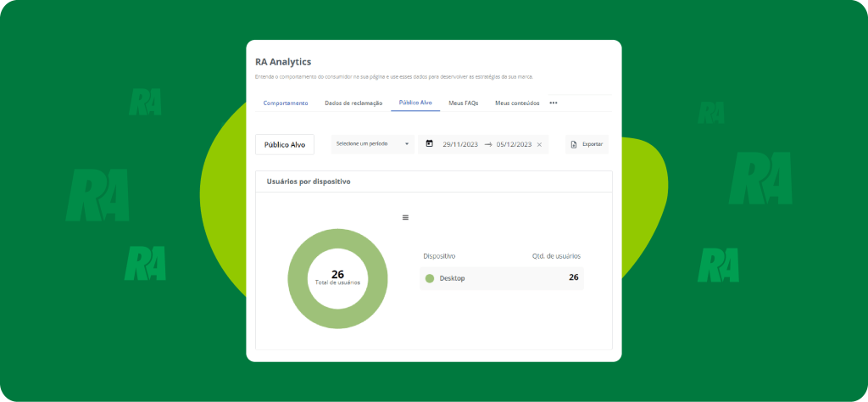Show more tabs via ellipsis icon
Screen dimensions: 868x402
coord(554,103)
